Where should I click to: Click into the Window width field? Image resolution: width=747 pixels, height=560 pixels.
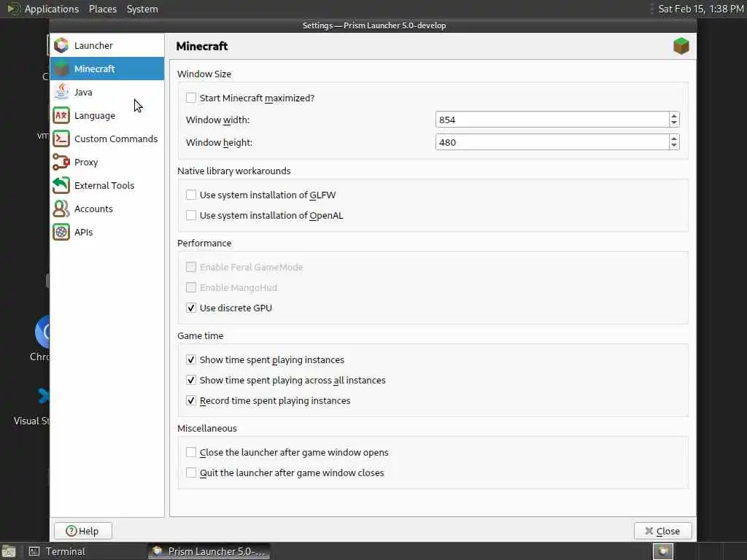point(552,120)
